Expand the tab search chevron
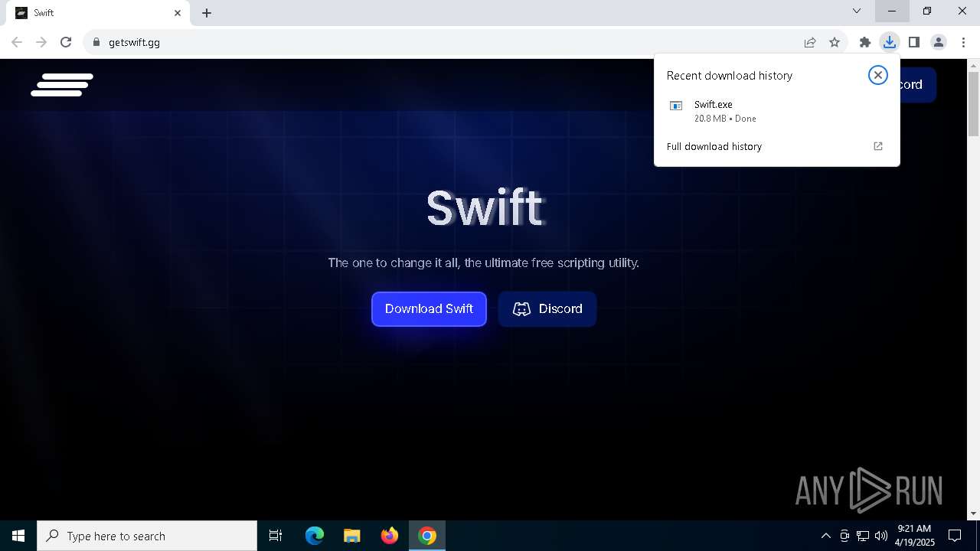This screenshot has height=551, width=980. point(857,11)
